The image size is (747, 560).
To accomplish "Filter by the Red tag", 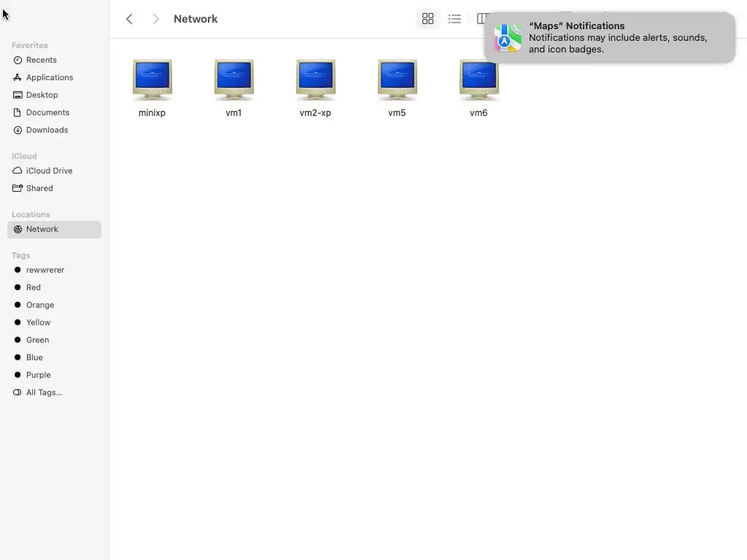I will click(54, 287).
